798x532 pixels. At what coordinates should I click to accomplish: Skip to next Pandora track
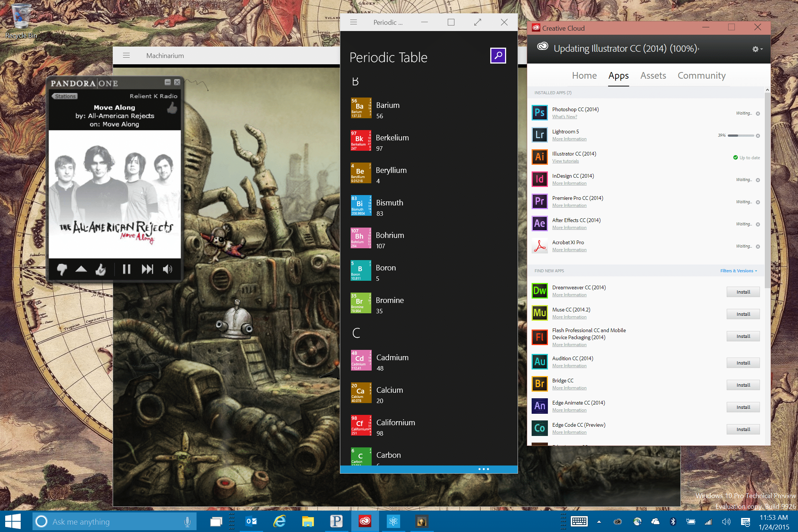(x=147, y=269)
